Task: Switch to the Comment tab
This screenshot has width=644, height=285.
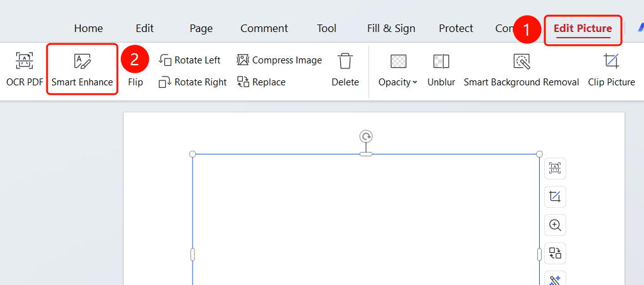Action: coord(264,28)
